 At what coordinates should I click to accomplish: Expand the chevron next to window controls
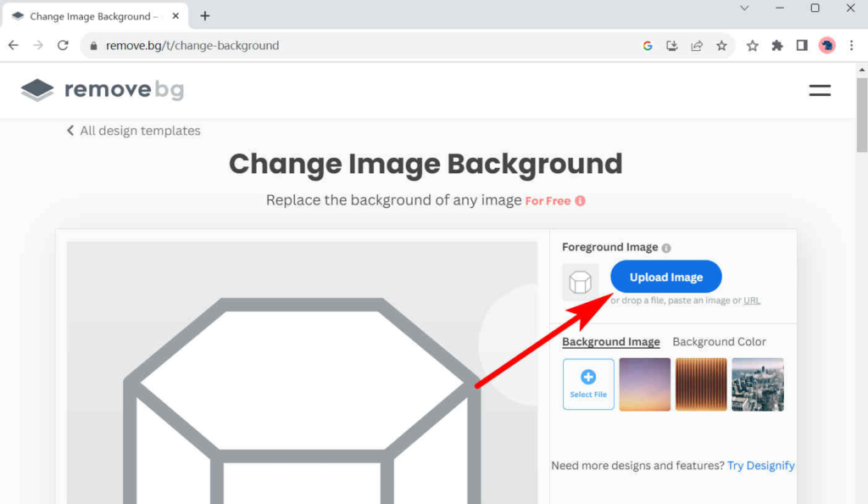743,8
